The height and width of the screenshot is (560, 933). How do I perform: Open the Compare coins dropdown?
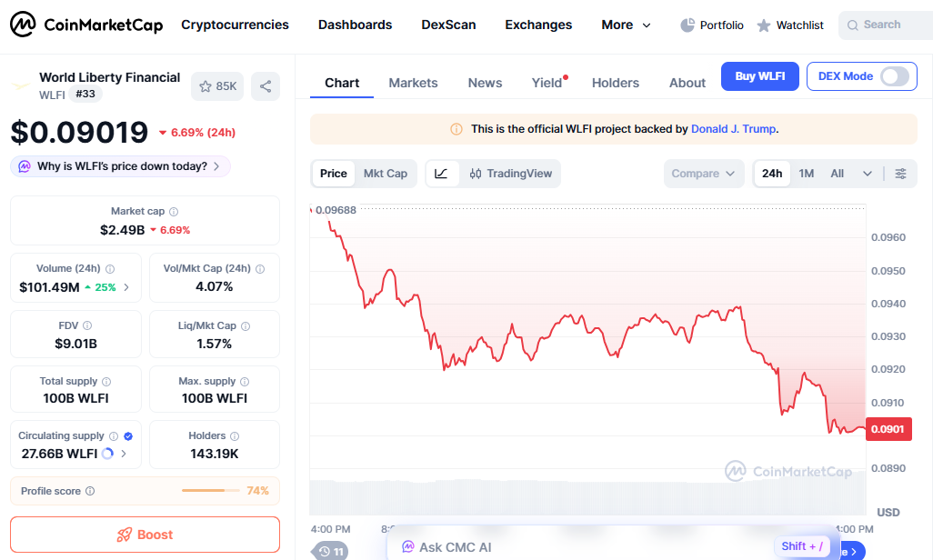tap(704, 173)
